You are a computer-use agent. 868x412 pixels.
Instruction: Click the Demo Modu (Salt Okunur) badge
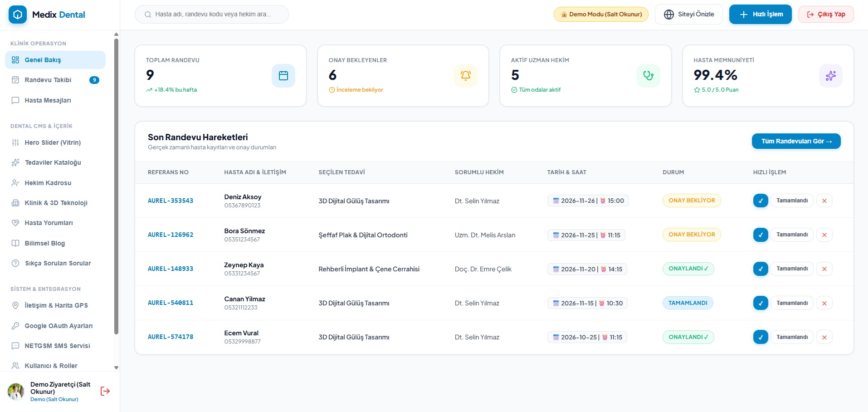(x=601, y=14)
